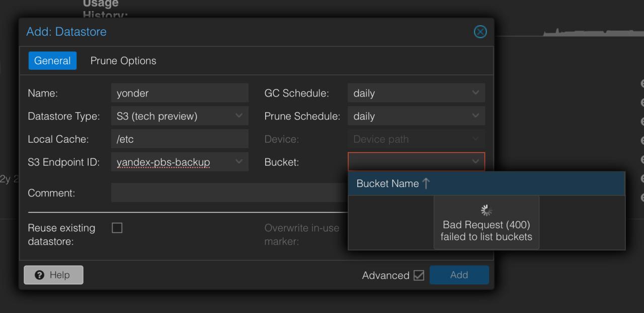This screenshot has width=644, height=313.
Task: Click the loading spinner in bucket list
Action: point(486,211)
